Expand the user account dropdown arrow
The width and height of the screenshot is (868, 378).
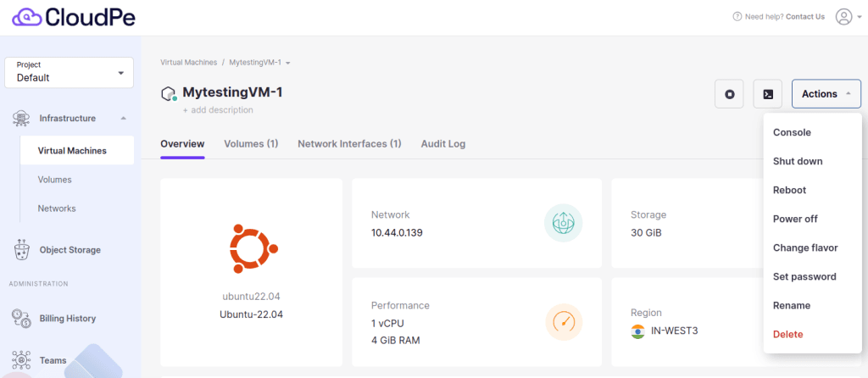[860, 17]
